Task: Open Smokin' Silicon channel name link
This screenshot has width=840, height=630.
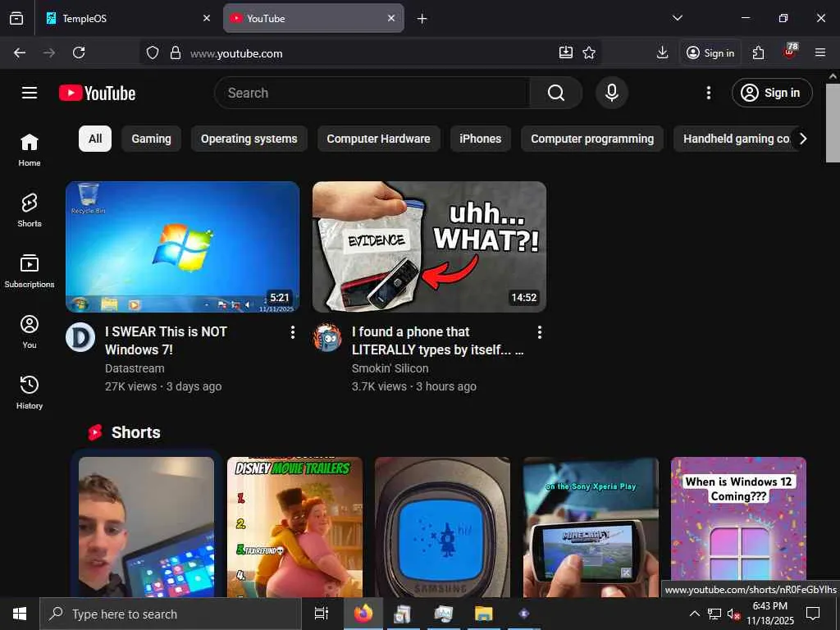Action: (390, 368)
